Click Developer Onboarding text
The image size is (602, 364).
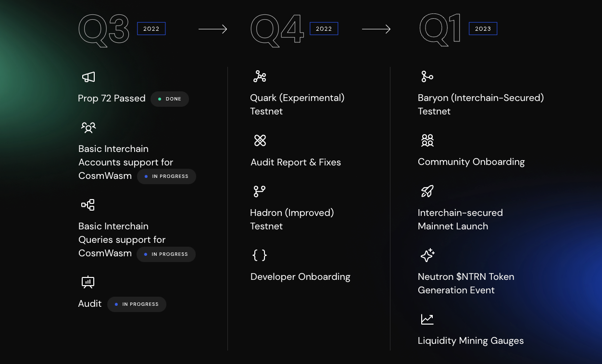301,277
